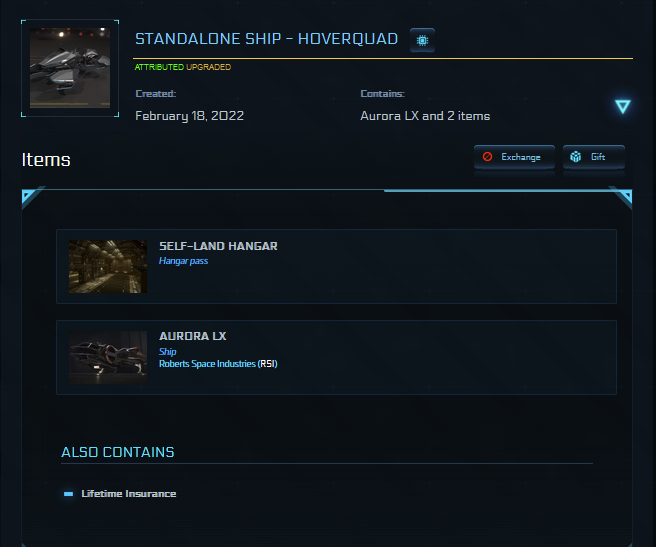The image size is (656, 547).
Task: Click the Items section heading
Action: (46, 159)
